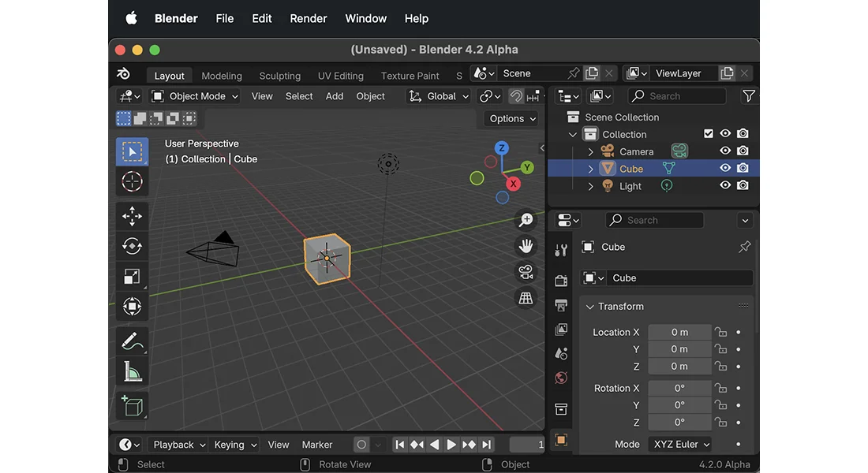Open the Render menu in menu bar
868x473 pixels.
pos(309,18)
